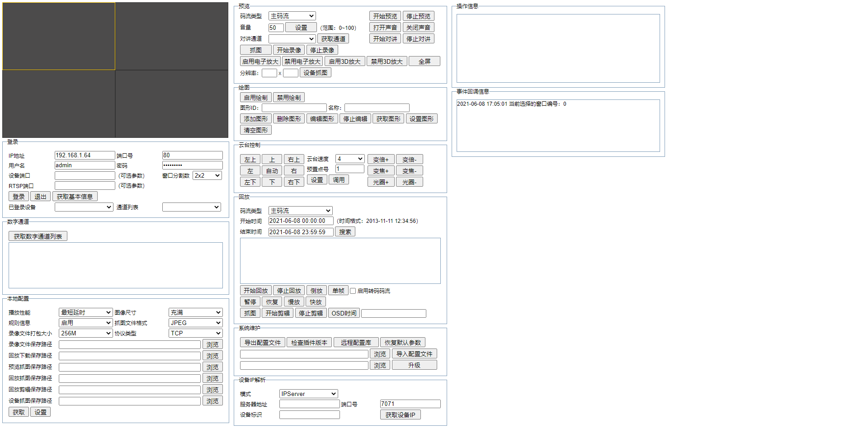Enable the 启用转码码流 checkbox

(x=353, y=291)
